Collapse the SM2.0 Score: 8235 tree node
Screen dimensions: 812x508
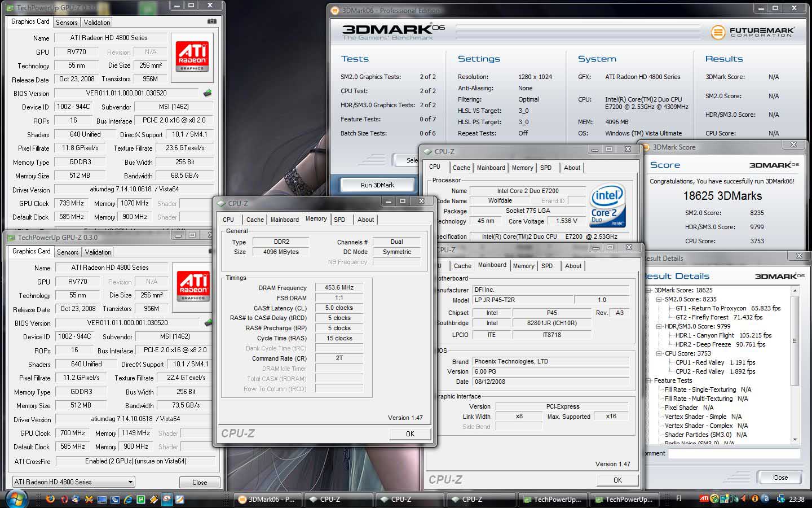pos(659,299)
